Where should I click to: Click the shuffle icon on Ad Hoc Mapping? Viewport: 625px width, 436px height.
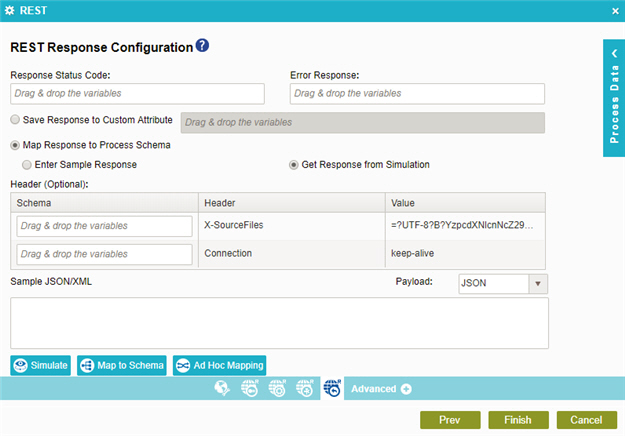[x=183, y=365]
